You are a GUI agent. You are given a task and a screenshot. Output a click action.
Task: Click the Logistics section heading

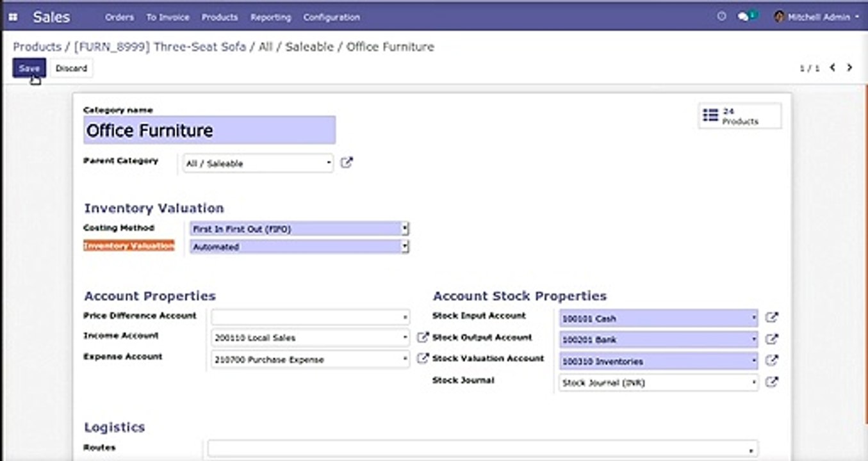[x=114, y=427]
